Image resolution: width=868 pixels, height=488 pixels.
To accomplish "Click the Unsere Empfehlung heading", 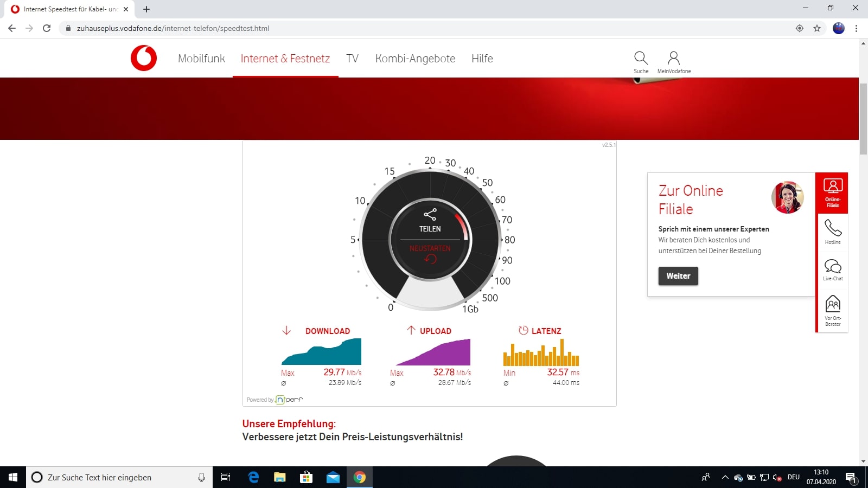I will coord(289,423).
